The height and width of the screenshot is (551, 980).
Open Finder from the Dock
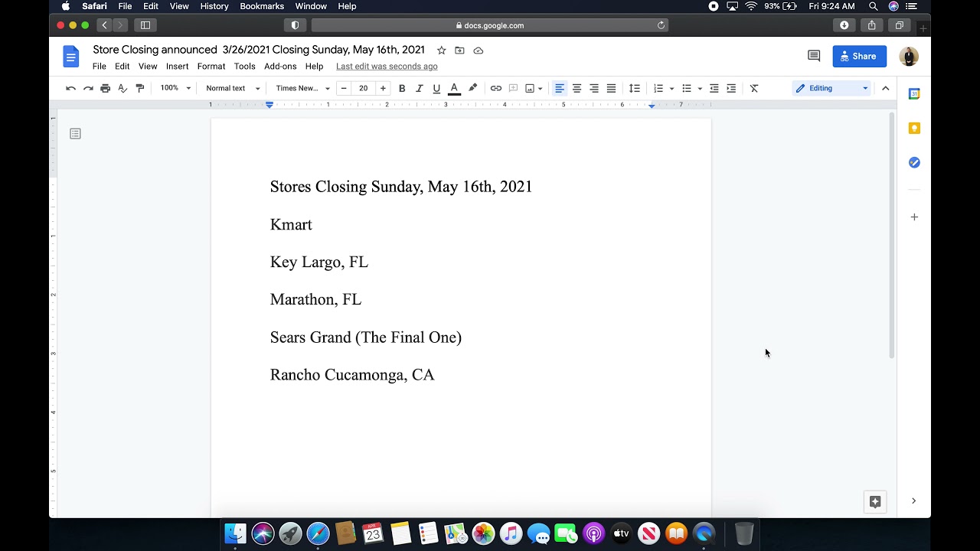236,533
